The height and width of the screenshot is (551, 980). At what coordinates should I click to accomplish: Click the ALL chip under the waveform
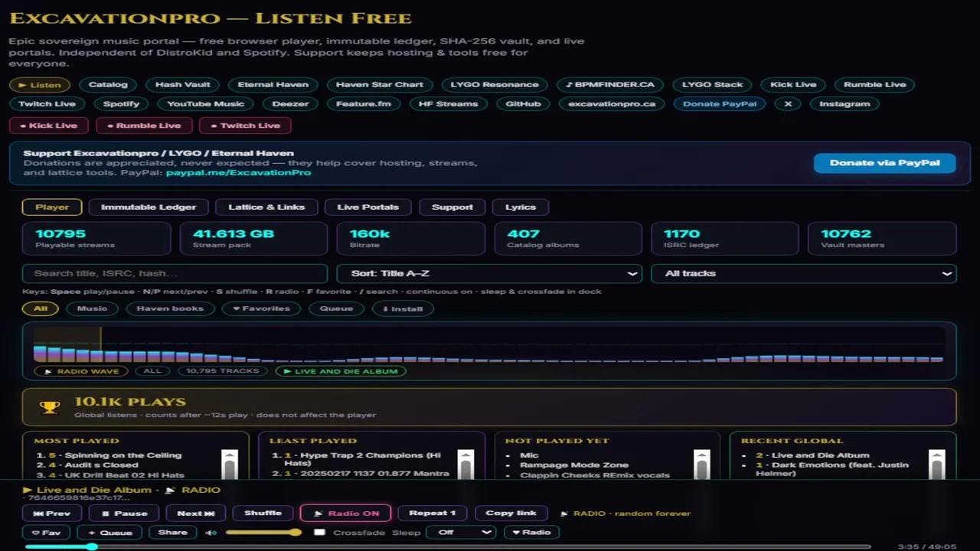click(152, 371)
